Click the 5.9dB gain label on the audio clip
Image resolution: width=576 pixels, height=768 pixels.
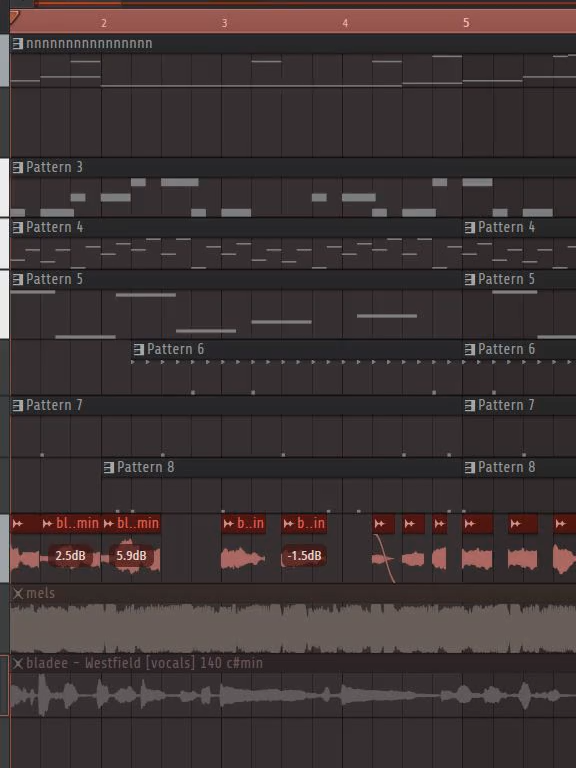(131, 556)
